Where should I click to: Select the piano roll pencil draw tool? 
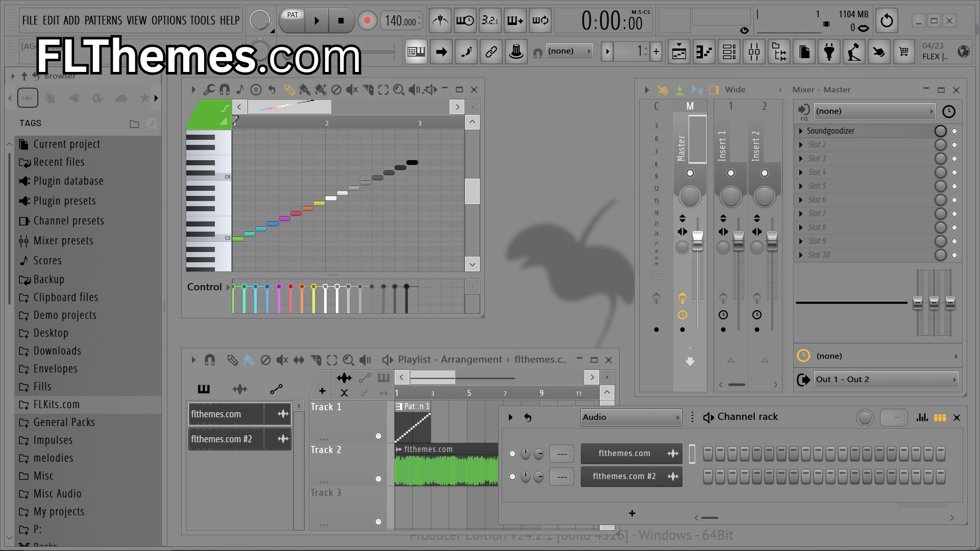tap(289, 90)
